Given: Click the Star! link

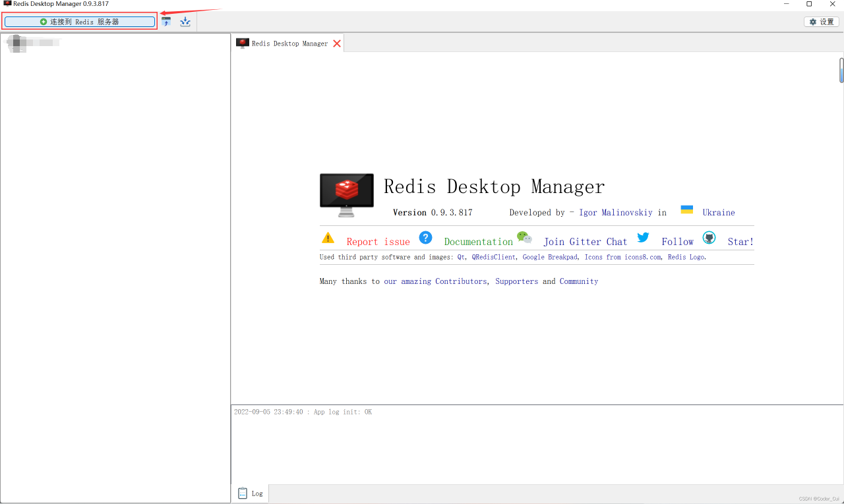Looking at the screenshot, I should click(740, 242).
